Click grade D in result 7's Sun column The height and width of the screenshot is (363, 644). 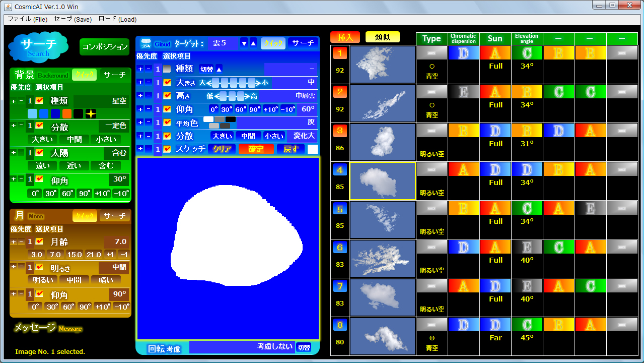click(x=495, y=286)
